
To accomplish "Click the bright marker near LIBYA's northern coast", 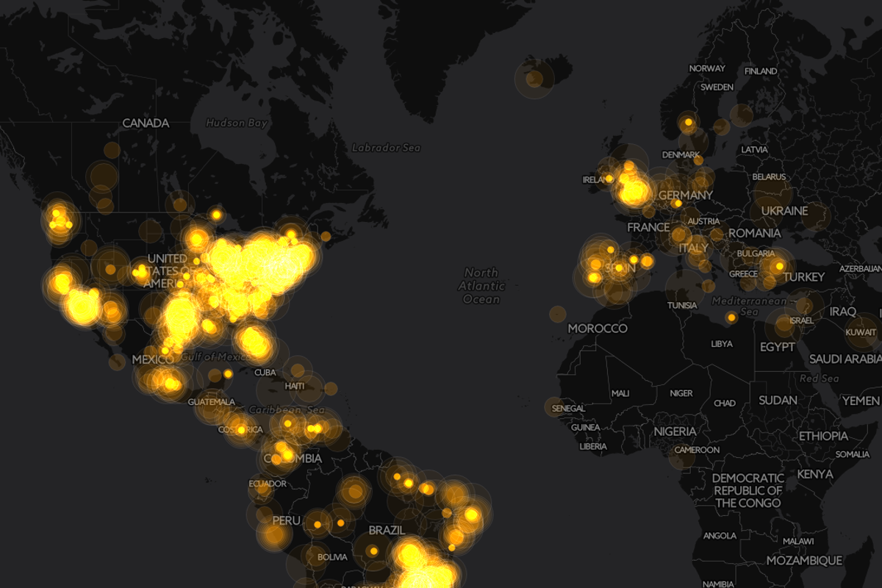I will point(731,318).
